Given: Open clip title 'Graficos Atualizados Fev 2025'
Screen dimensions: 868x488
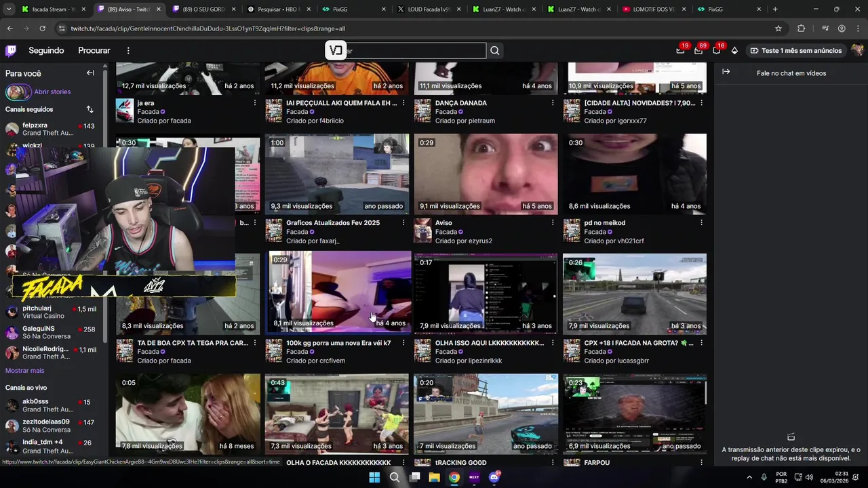Looking at the screenshot, I should pyautogui.click(x=333, y=222).
